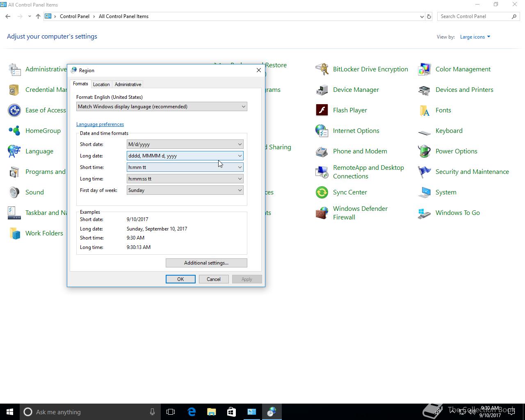Open the Sound icon

pos(14,192)
